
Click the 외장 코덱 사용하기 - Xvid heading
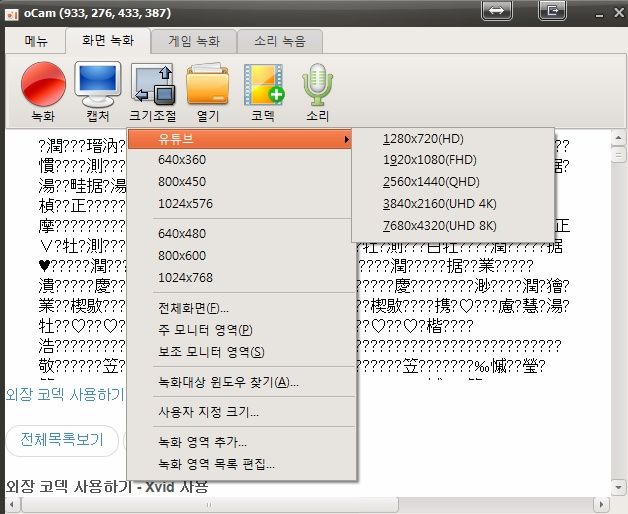click(107, 487)
